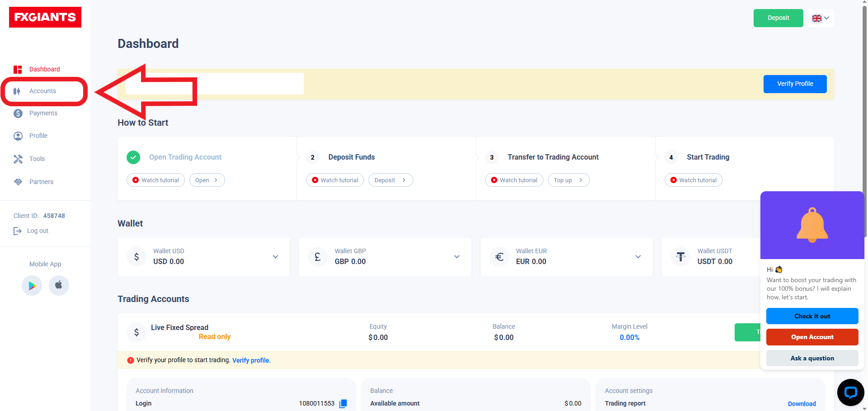This screenshot has height=411, width=868.
Task: Click the dollar icon beside Live Fixed Spread
Action: pos(137,332)
